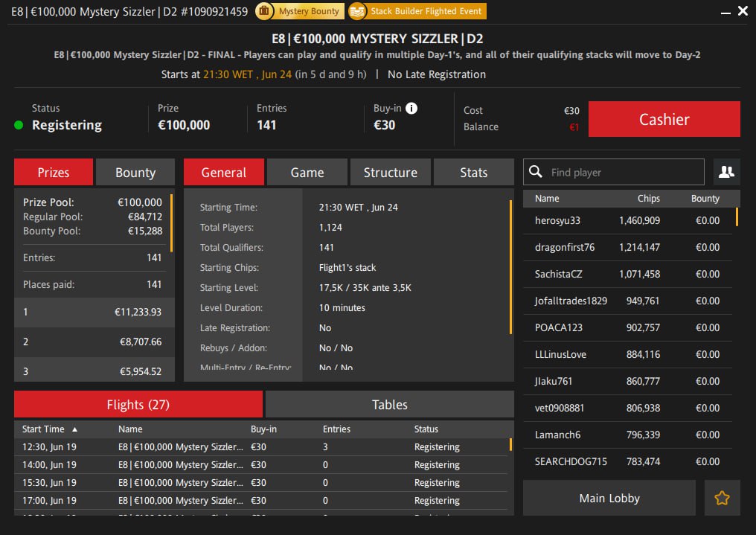Select the 12:30, Jun 19 flight row
The width and height of the screenshot is (756, 535).
coord(261,446)
